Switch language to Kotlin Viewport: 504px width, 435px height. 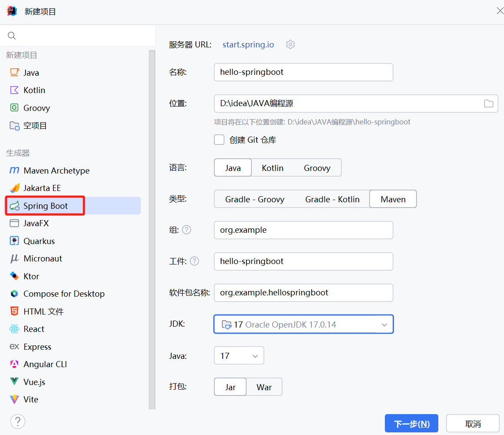(x=273, y=168)
